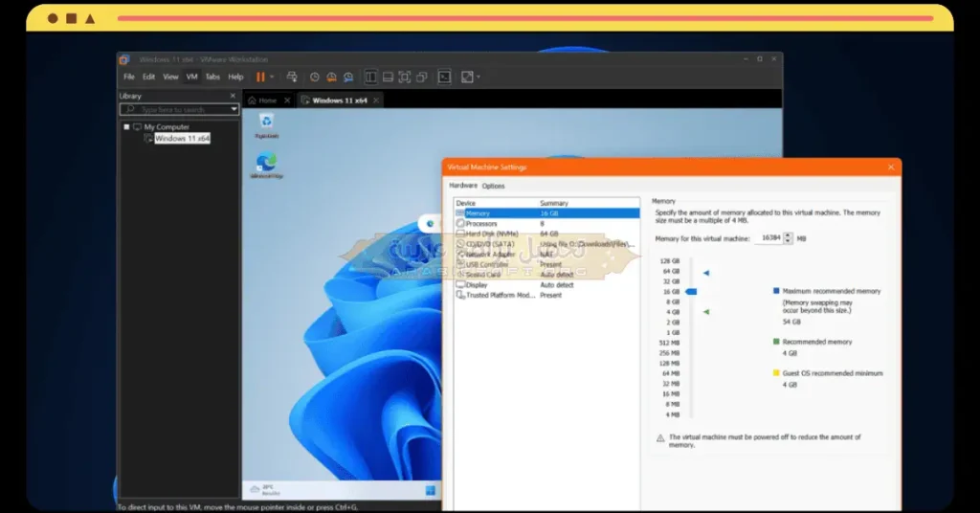980x513 pixels.
Task: Close the Home tab
Action: pos(287,100)
